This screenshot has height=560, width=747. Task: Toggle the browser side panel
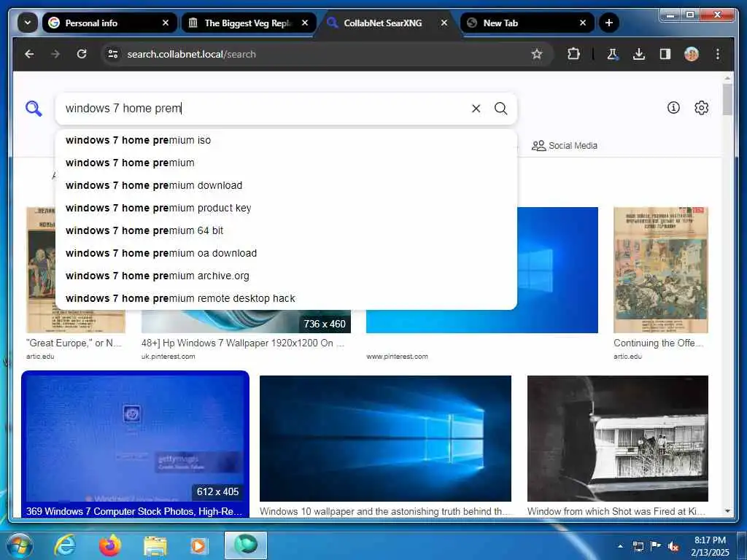[665, 54]
